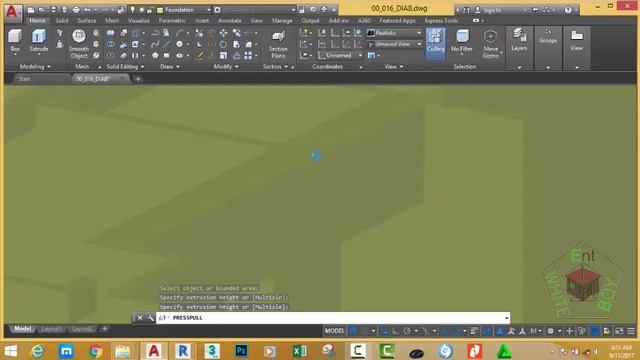Toggle polar tracking in status bar
The width and height of the screenshot is (640, 360).
pyautogui.click(x=407, y=331)
